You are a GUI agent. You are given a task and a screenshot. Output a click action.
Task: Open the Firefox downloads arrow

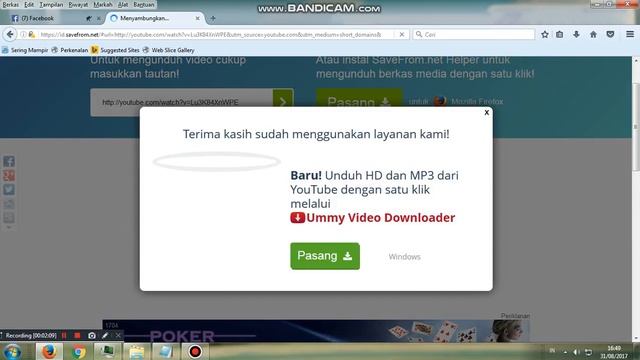point(576,35)
